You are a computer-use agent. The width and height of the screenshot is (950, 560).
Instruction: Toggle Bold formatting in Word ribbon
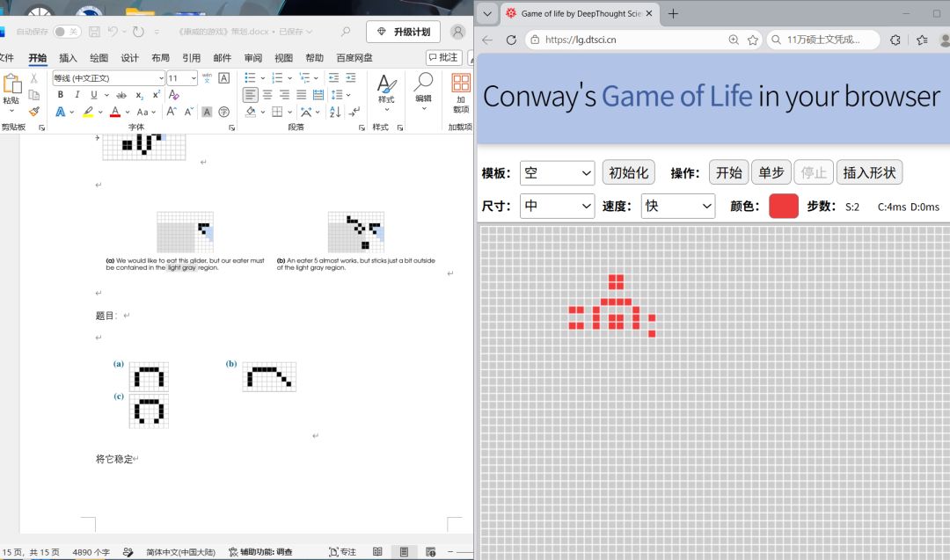pos(60,94)
